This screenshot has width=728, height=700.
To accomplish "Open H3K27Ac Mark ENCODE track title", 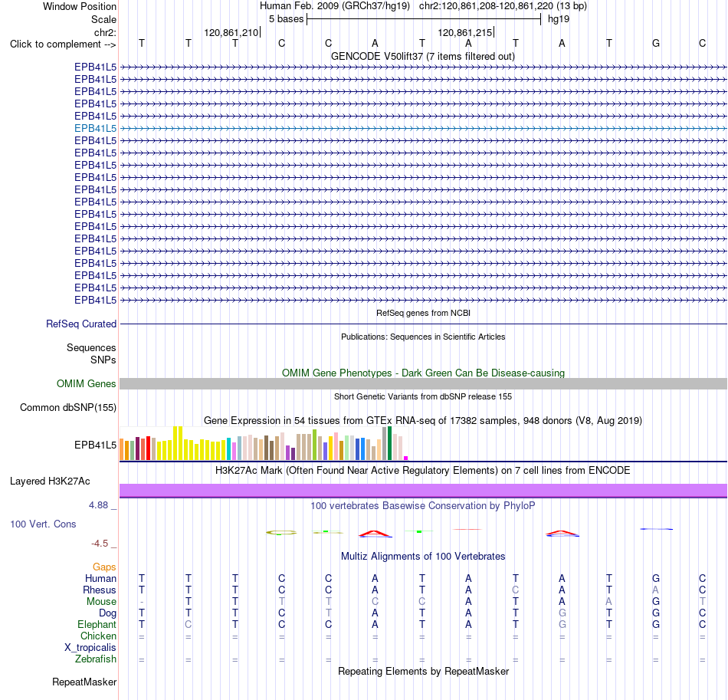I will pyautogui.click(x=423, y=471).
